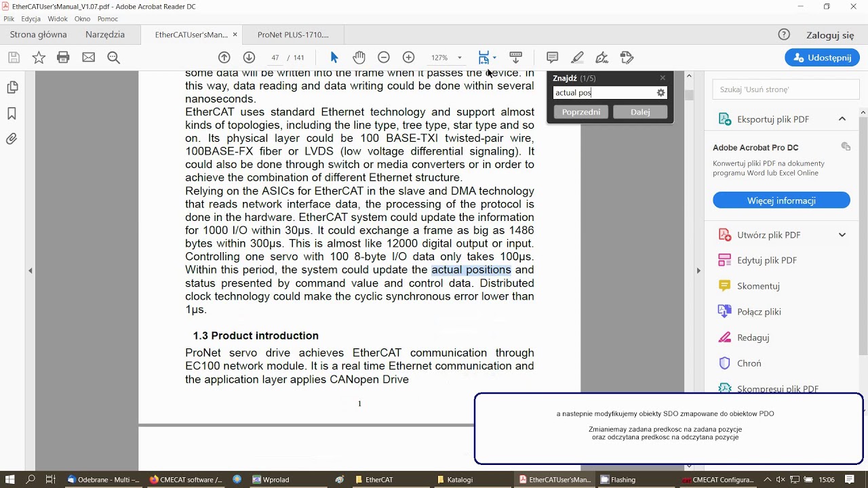Click the find text field containing 'actual pos'
The height and width of the screenshot is (488, 868).
point(604,93)
